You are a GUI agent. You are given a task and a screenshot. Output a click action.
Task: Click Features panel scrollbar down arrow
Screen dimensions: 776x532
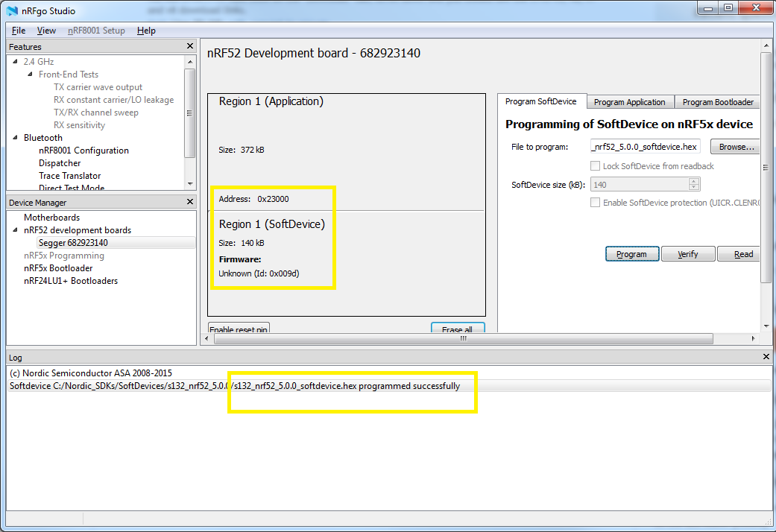[x=190, y=184]
